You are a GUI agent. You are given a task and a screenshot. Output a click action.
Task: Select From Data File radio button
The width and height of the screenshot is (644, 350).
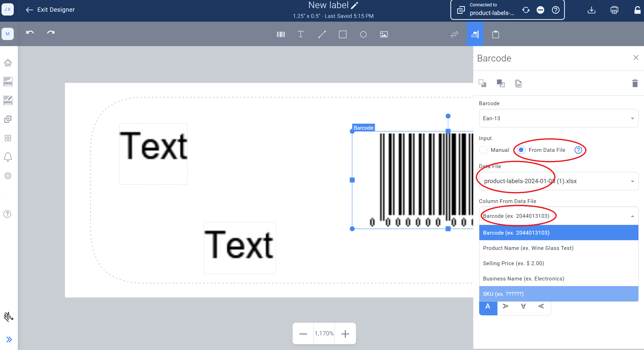(521, 150)
